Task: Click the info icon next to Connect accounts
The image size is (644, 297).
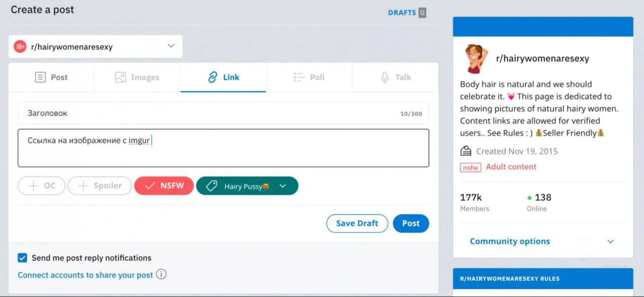Action: tap(160, 275)
